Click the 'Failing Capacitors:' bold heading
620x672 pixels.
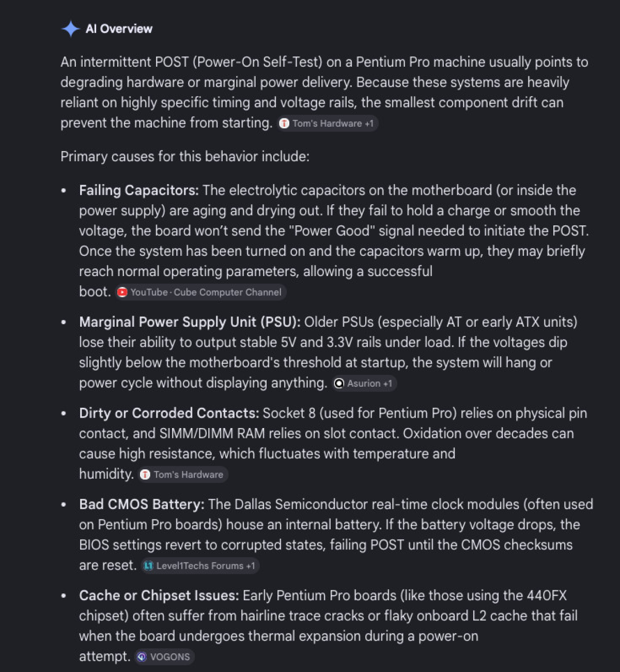(x=139, y=190)
